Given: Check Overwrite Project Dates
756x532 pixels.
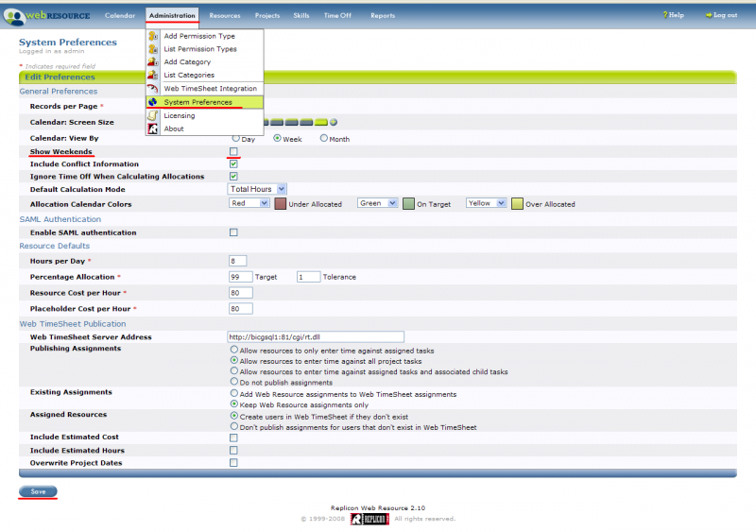Looking at the screenshot, I should tap(233, 462).
